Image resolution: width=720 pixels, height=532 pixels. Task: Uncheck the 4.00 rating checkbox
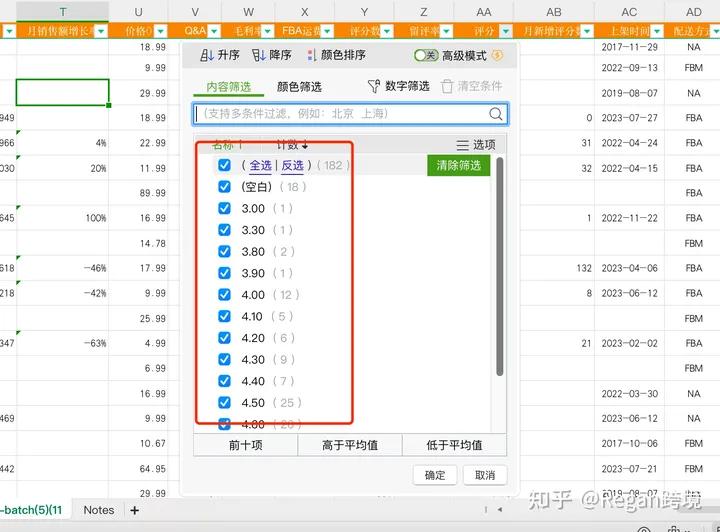coord(224,295)
